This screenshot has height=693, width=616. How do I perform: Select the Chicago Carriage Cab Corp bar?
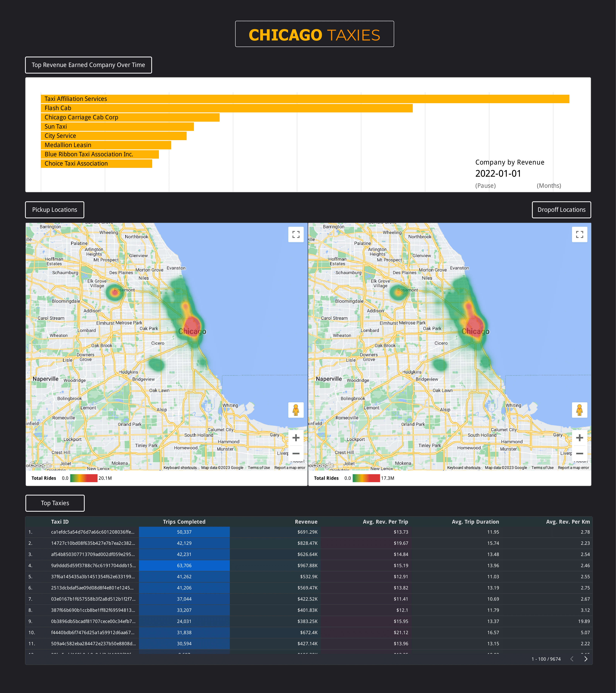click(130, 117)
